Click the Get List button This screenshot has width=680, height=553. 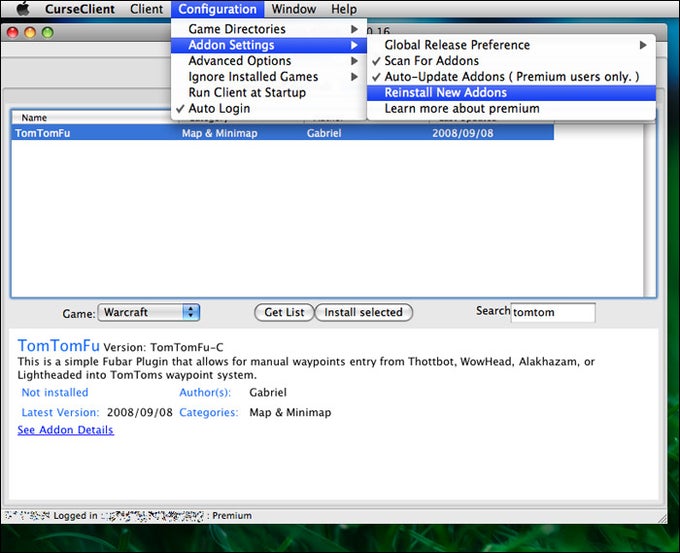[284, 312]
